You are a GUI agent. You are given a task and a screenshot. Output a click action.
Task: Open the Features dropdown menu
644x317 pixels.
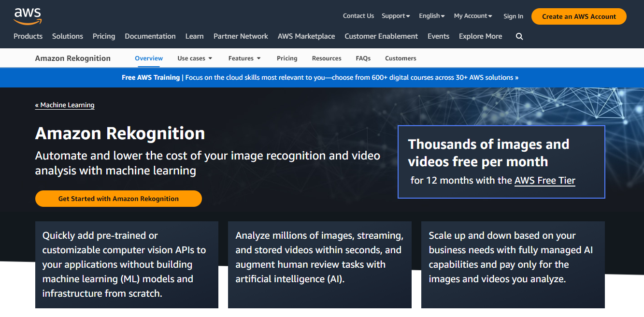click(244, 58)
